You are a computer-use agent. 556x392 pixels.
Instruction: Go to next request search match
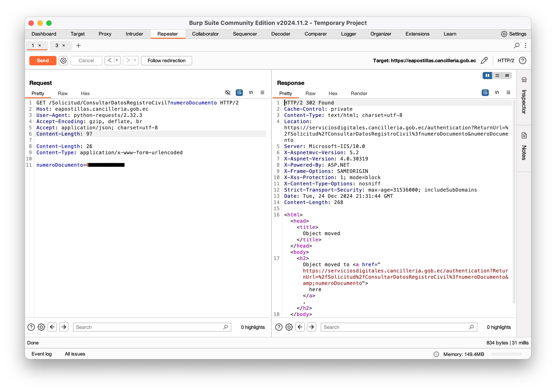click(x=64, y=327)
